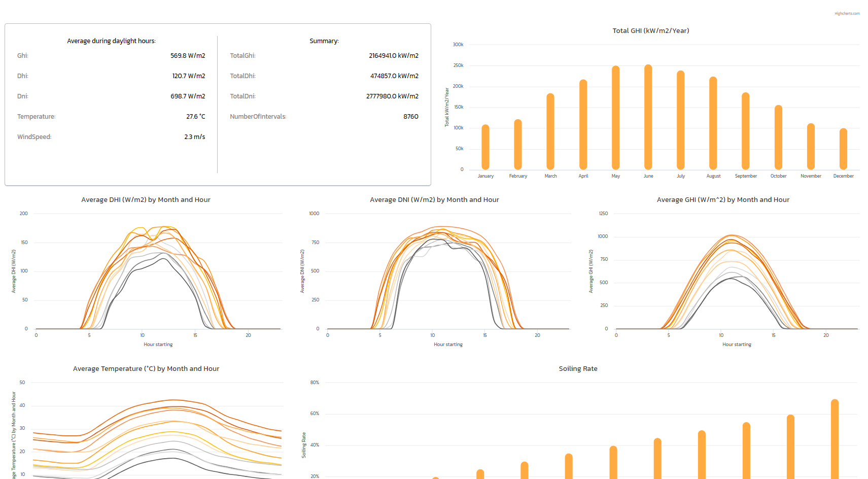Click the 'NumberOfIntervals:' label
The image size is (868, 479).
point(258,117)
